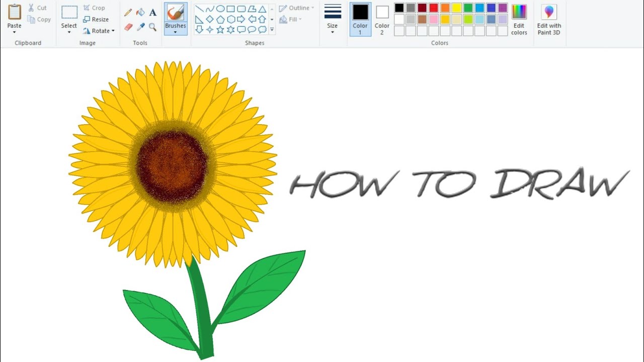Pick the orange color swatch
Viewport: 644px width, 362px height.
pyautogui.click(x=445, y=8)
